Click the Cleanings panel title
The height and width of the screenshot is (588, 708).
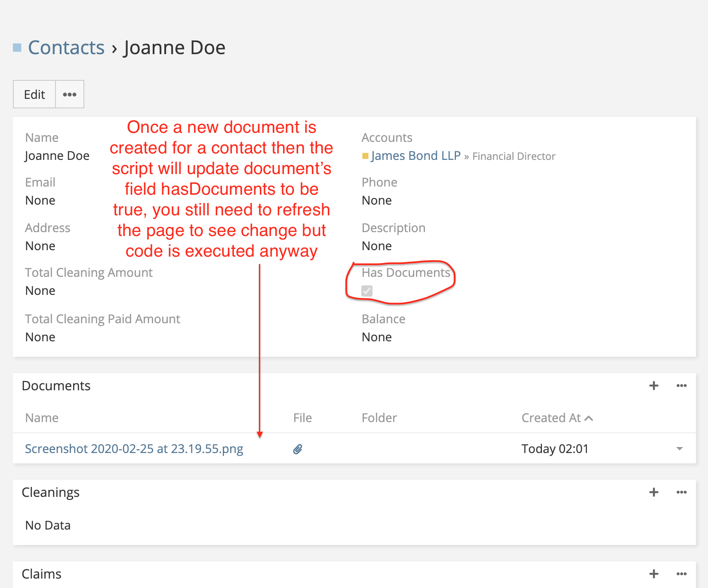(x=50, y=492)
